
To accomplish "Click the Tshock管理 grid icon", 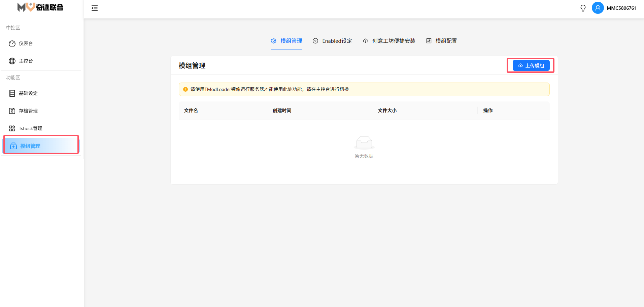I will [12, 128].
